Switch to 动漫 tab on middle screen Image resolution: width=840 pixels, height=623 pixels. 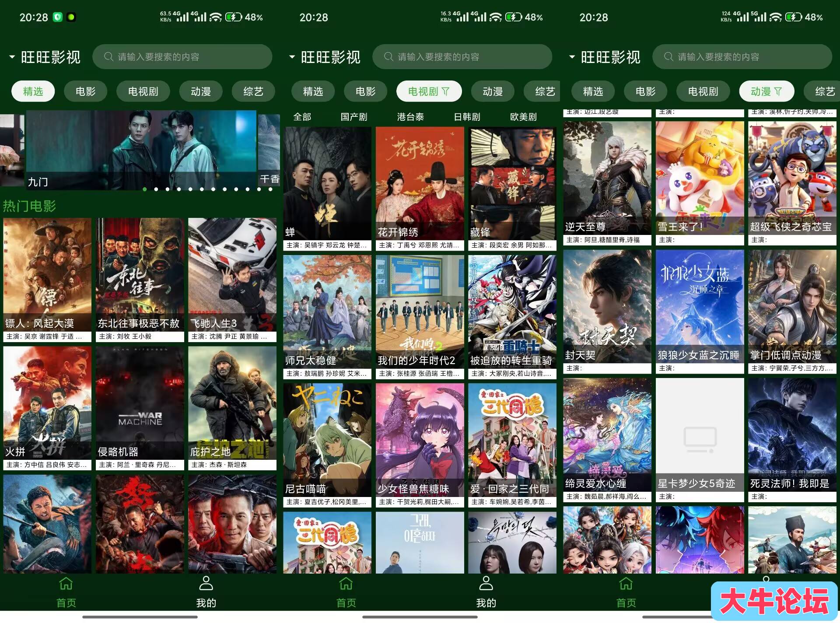click(493, 91)
